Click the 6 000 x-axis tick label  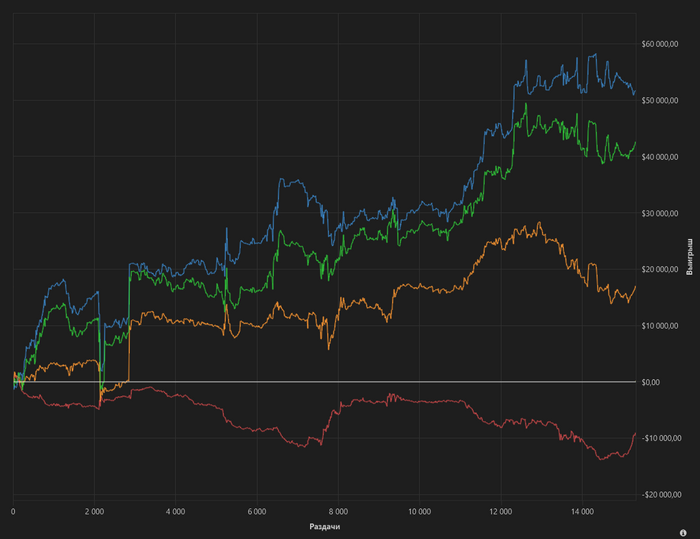[257, 512]
